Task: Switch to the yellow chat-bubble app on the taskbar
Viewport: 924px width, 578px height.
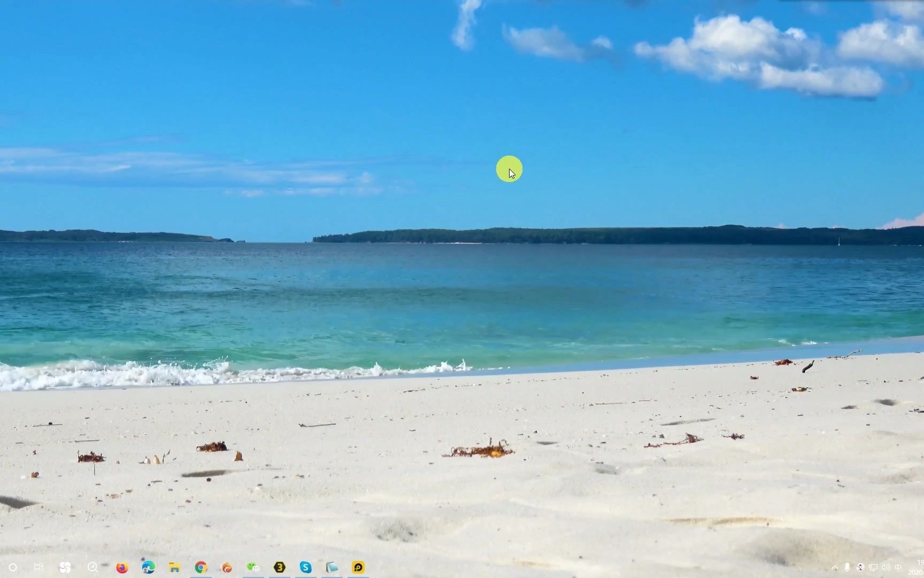Action: click(x=358, y=567)
